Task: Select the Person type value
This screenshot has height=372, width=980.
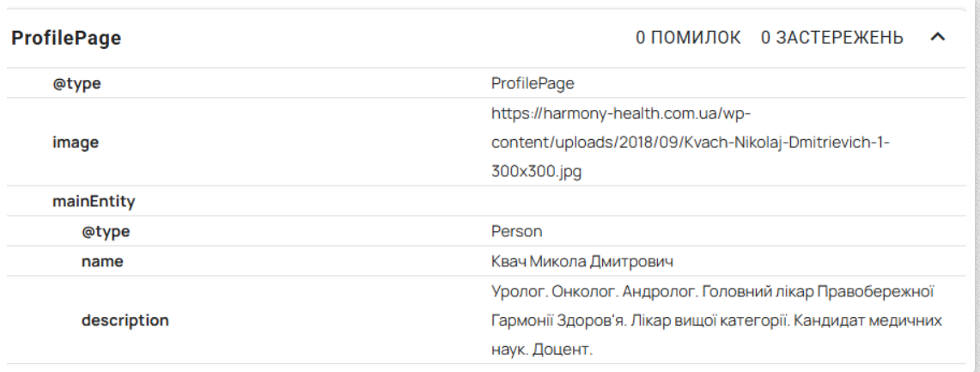Action: 517,231
